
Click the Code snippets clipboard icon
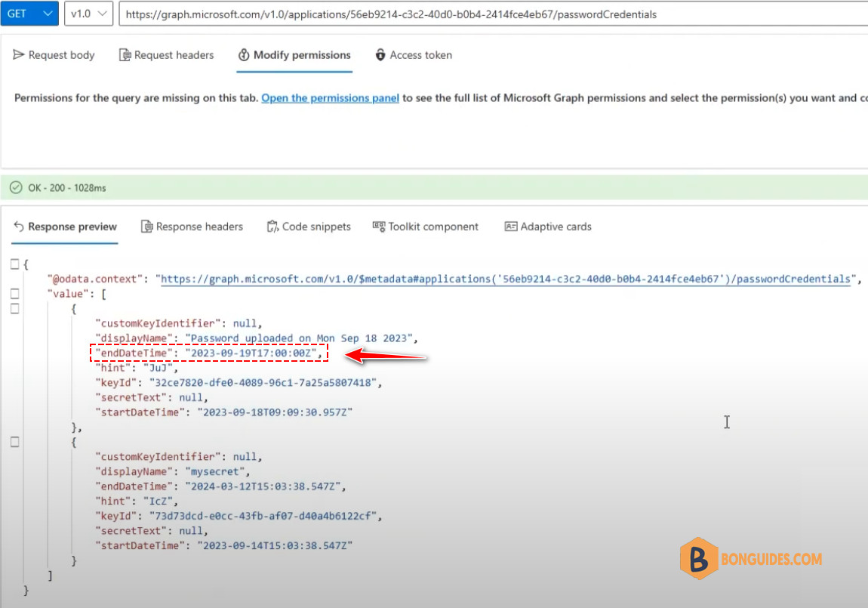click(273, 227)
